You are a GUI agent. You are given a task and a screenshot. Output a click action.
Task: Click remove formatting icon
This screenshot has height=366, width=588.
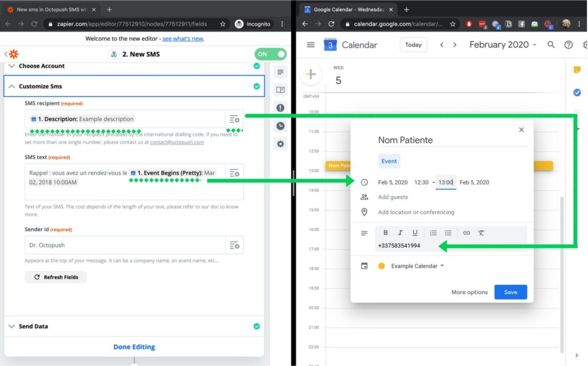481,233
